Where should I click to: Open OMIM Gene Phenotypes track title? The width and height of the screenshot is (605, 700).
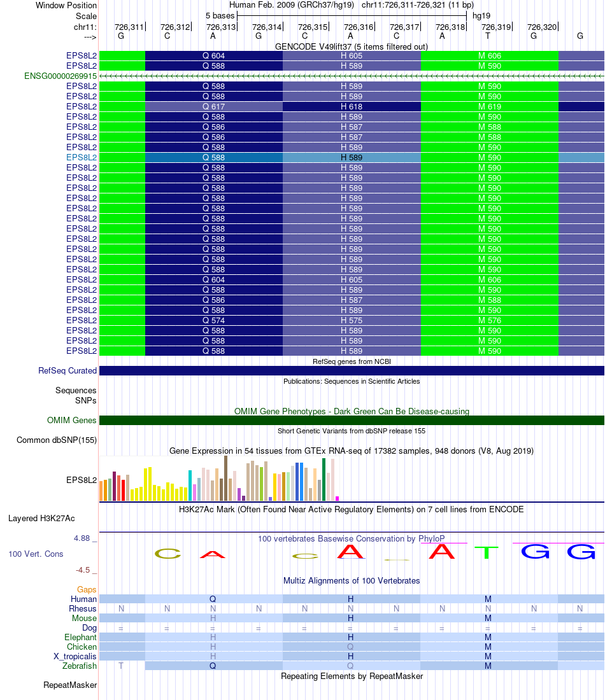pyautogui.click(x=352, y=411)
